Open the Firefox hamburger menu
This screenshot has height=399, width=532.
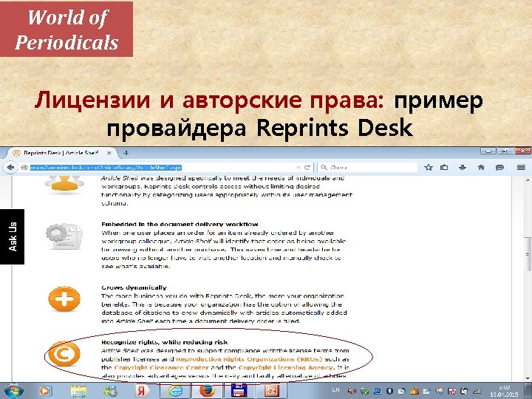click(521, 167)
